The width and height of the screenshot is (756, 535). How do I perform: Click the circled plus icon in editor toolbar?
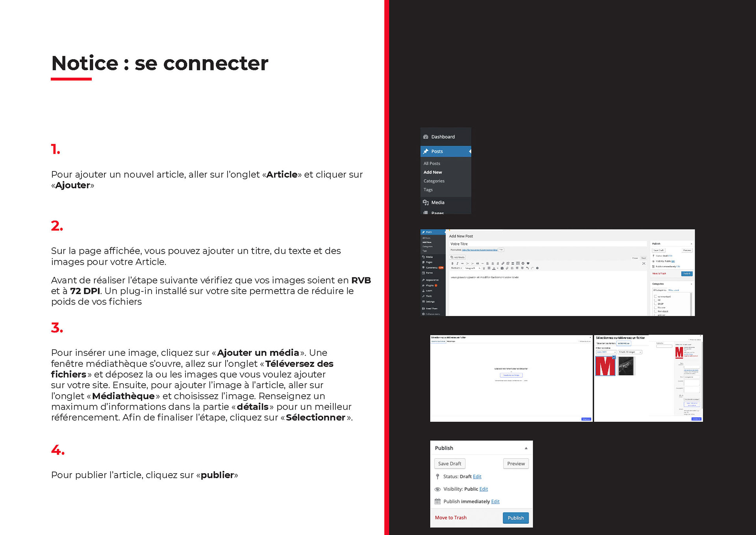tap(523, 264)
